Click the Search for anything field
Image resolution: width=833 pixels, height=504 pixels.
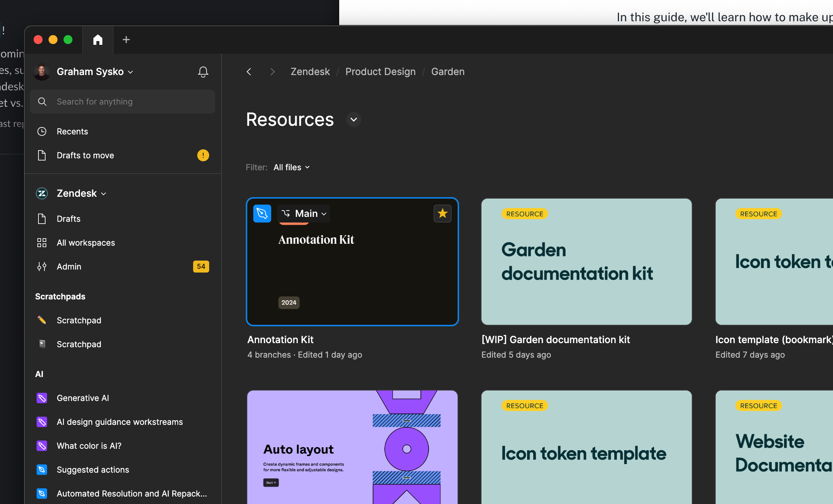click(123, 102)
